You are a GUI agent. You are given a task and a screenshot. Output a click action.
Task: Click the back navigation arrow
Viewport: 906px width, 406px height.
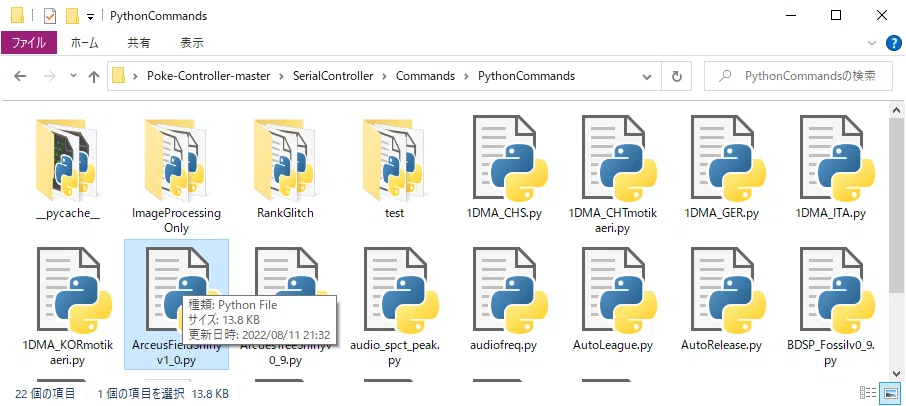(x=20, y=76)
